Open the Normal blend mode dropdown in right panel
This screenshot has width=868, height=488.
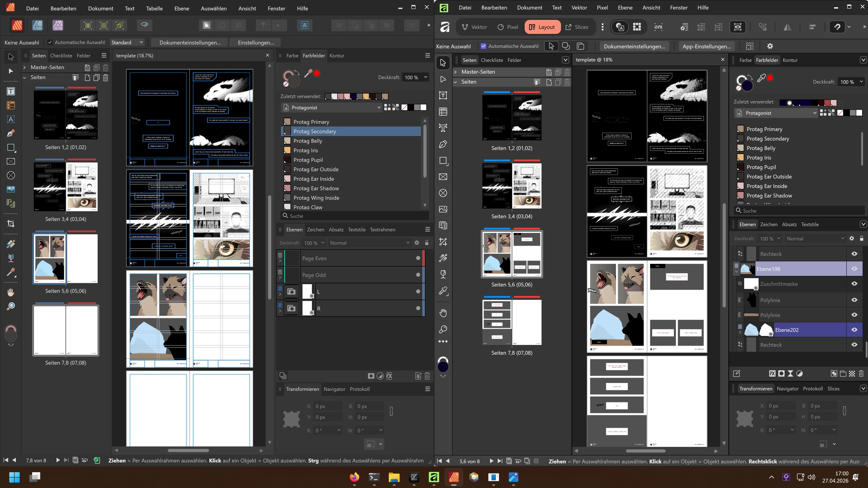click(815, 238)
